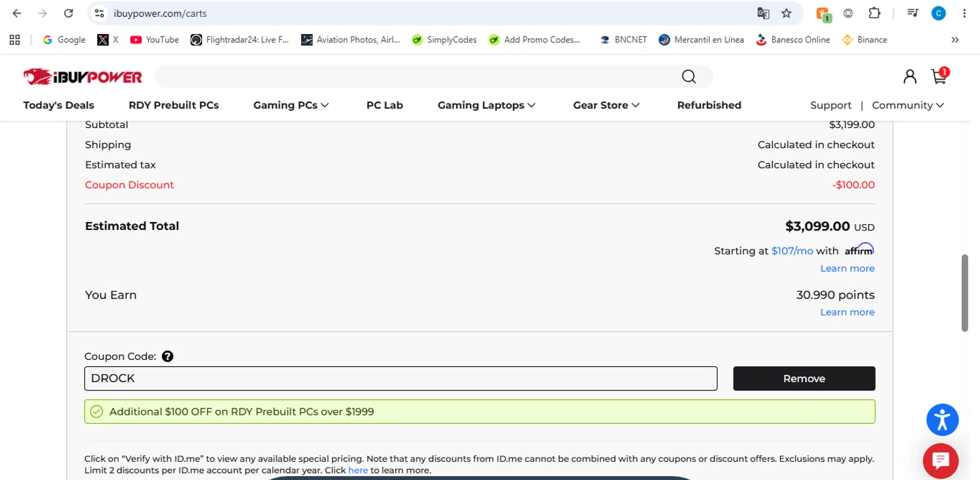This screenshot has width=980, height=480.
Task: Bookmark this page with the star icon
Action: [787, 13]
